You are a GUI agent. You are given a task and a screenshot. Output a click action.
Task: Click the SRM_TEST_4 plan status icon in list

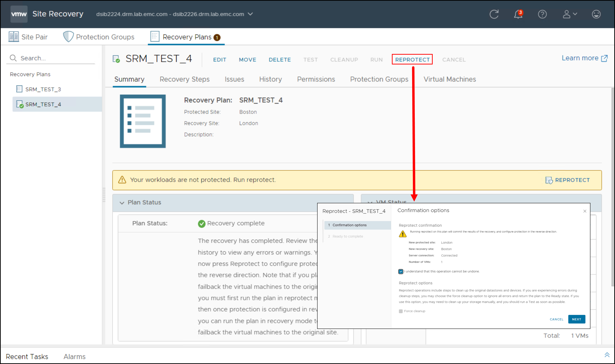pyautogui.click(x=20, y=104)
